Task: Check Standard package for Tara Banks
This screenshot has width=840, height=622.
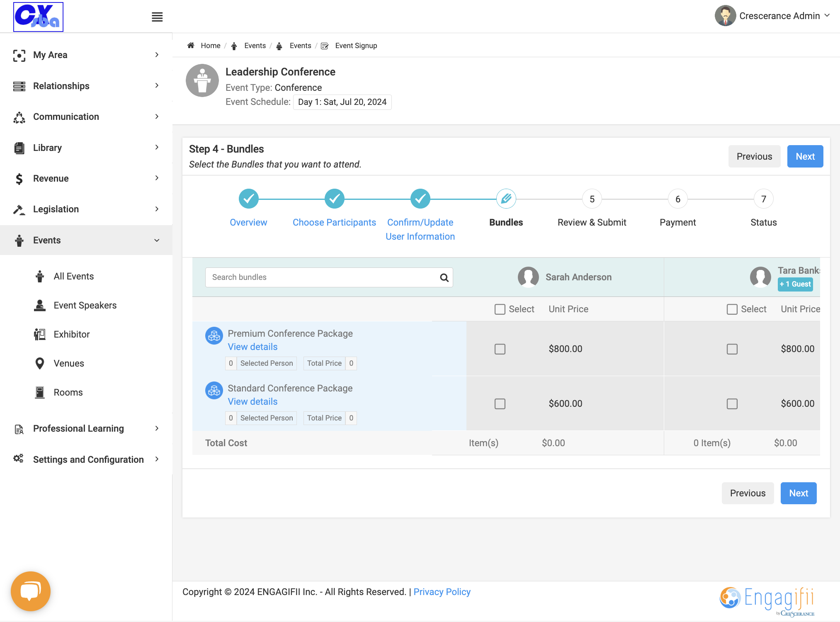Action: pyautogui.click(x=732, y=404)
